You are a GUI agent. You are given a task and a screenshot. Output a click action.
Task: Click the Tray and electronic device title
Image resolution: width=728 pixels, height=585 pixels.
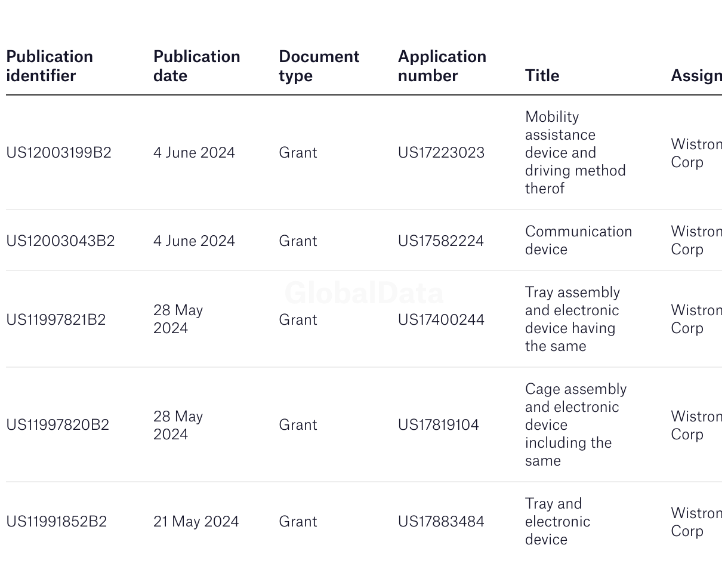[557, 522]
